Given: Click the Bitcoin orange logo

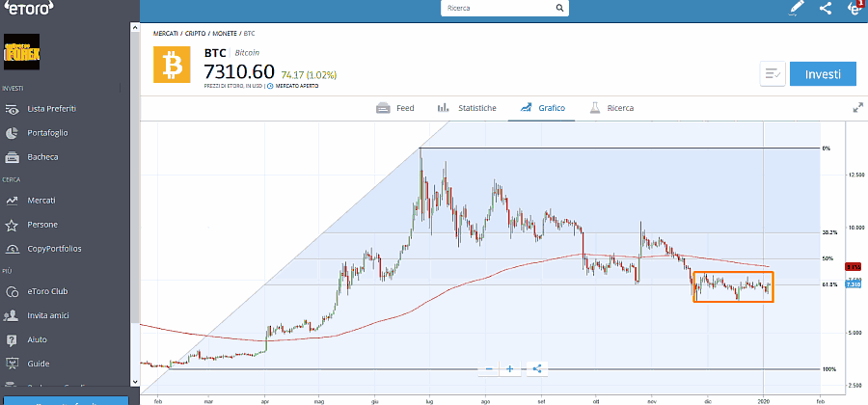Looking at the screenshot, I should tap(174, 65).
